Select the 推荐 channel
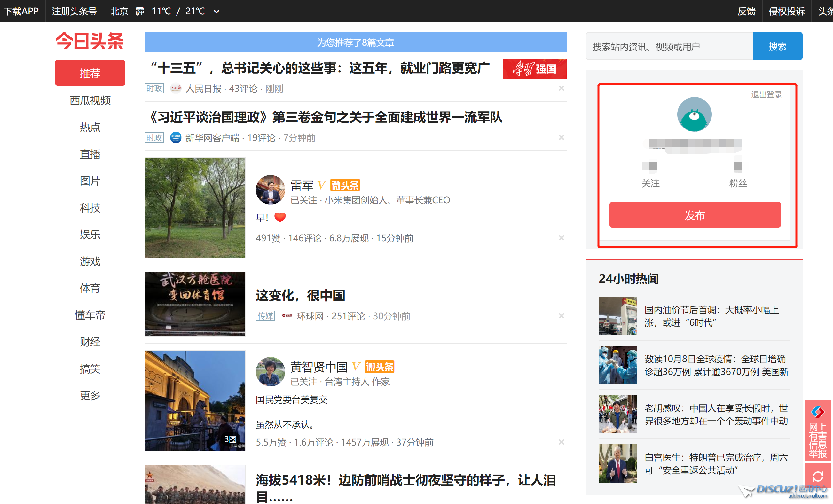Screen dimensions: 833x504 (x=90, y=73)
